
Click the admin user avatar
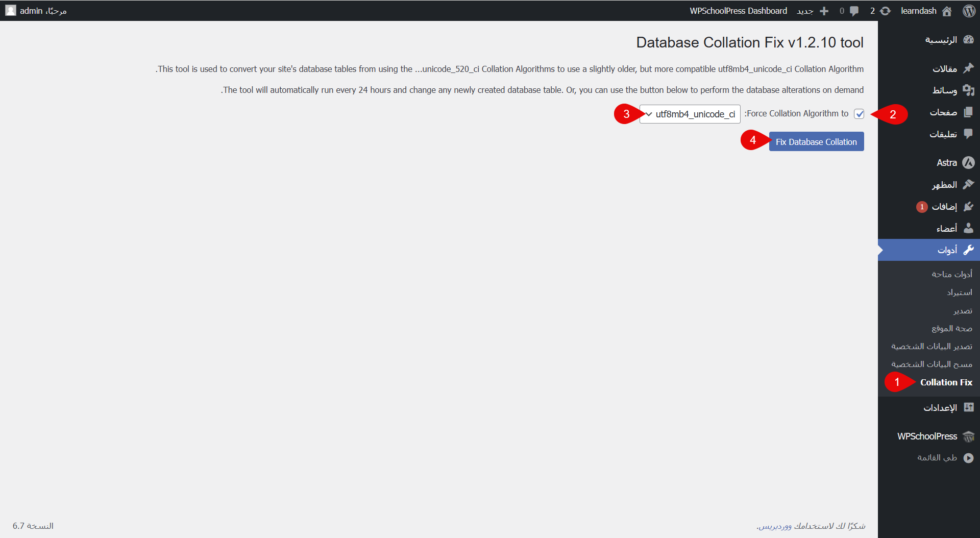pyautogui.click(x=11, y=11)
